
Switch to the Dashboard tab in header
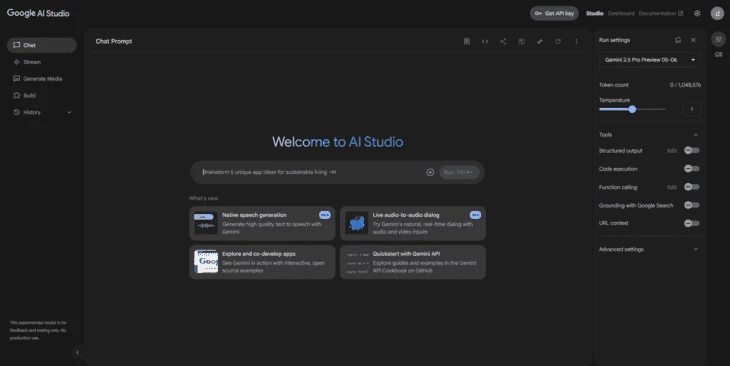pos(621,14)
